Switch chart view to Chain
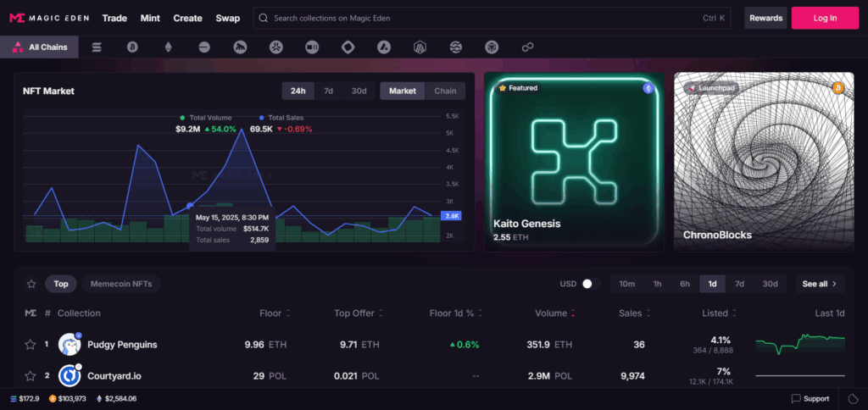Viewport: 868px width, 410px height. 445,91
